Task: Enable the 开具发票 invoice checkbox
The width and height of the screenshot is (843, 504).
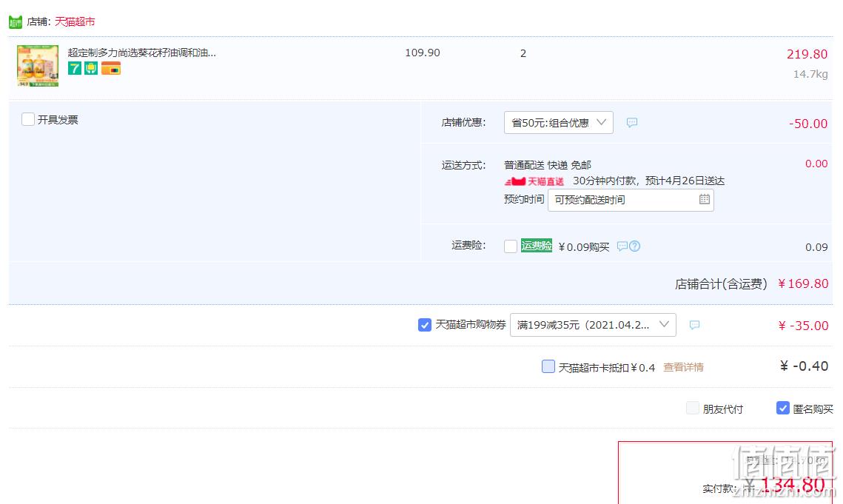Action: [28, 119]
